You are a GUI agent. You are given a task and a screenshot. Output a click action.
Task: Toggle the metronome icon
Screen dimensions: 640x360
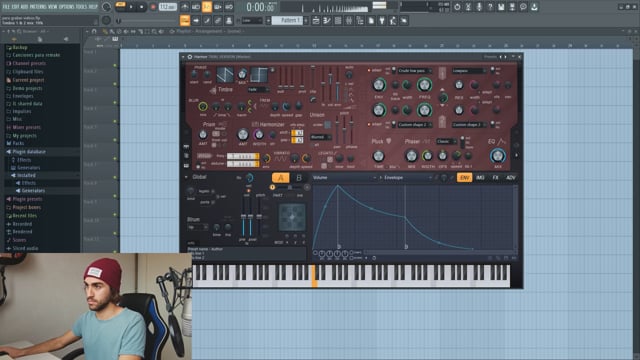pos(185,7)
